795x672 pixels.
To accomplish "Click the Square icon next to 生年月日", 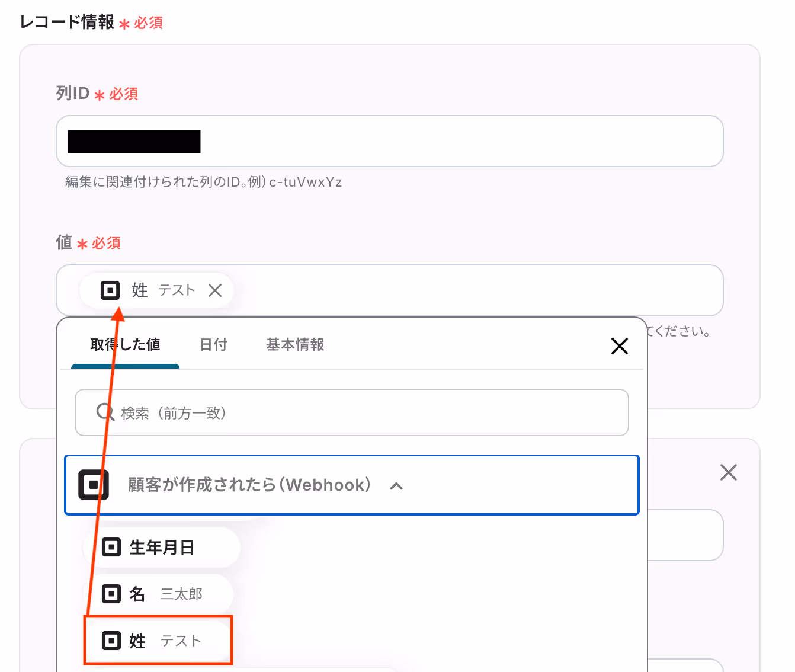I will click(111, 547).
